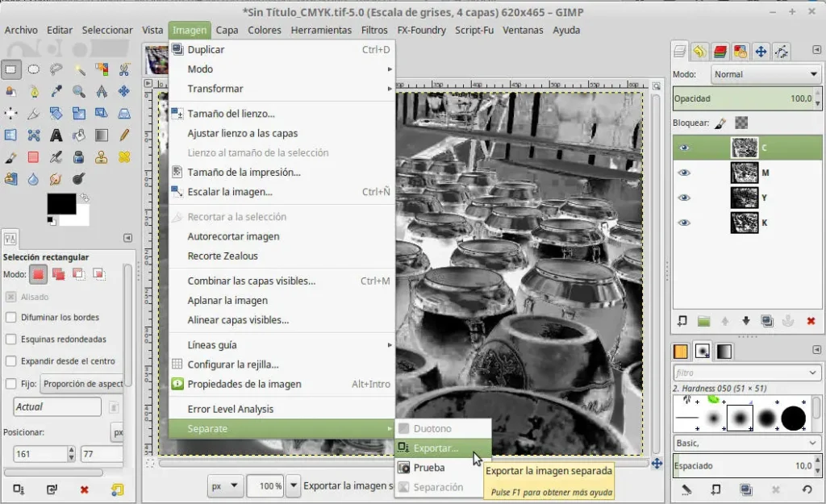Screen dimensions: 826x504
Task: Choose Escalar la imagen from menu
Action: tap(282, 192)
